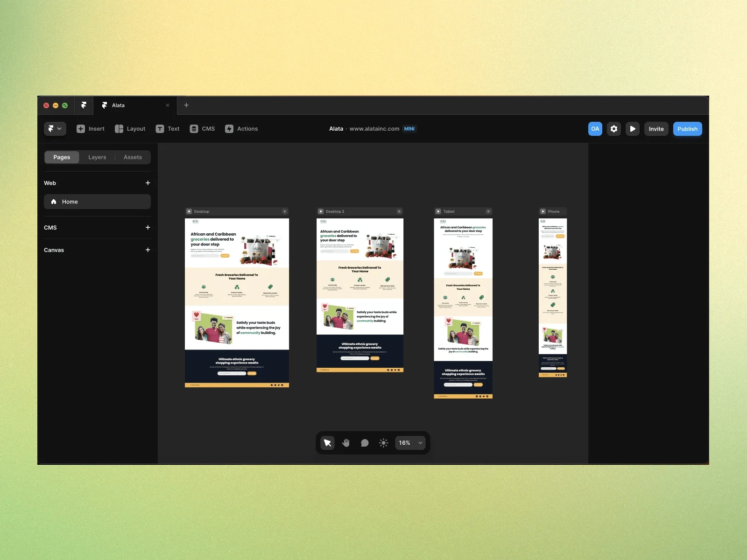Image resolution: width=747 pixels, height=560 pixels.
Task: Click the Alata project title
Action: click(336, 129)
